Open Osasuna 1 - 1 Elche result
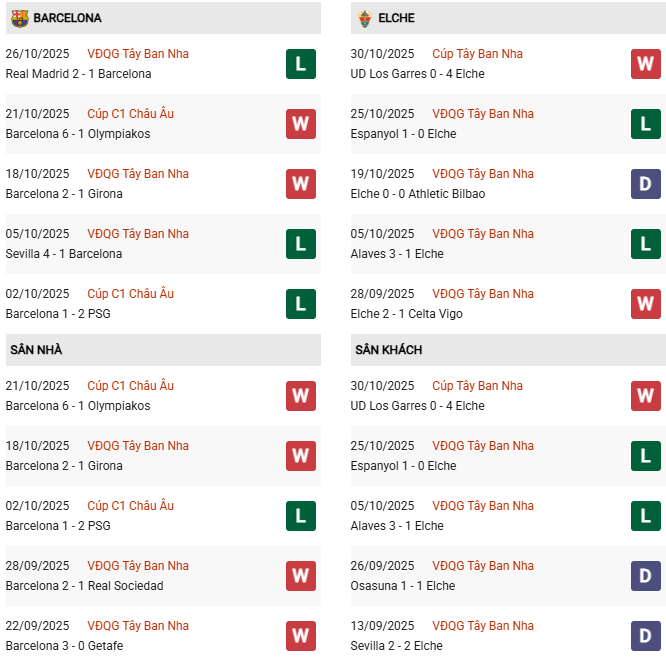The height and width of the screenshot is (658, 666). 402,586
